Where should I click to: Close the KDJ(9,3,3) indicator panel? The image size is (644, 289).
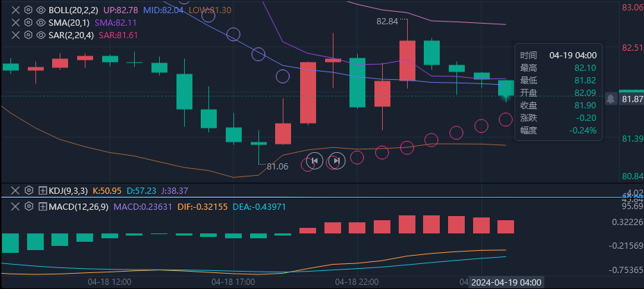[x=15, y=190]
